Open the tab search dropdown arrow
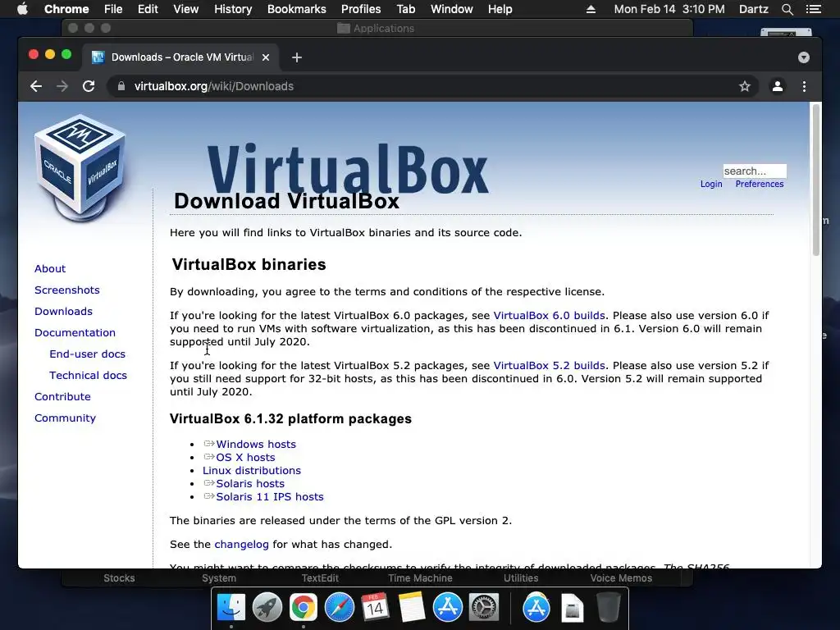The image size is (840, 630). pyautogui.click(x=804, y=57)
